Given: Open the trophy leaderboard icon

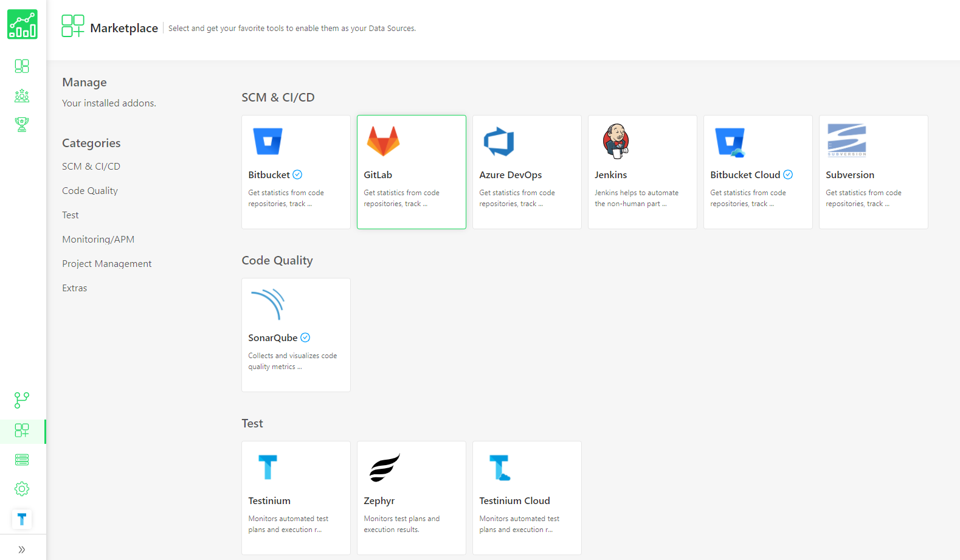Looking at the screenshot, I should pyautogui.click(x=22, y=125).
